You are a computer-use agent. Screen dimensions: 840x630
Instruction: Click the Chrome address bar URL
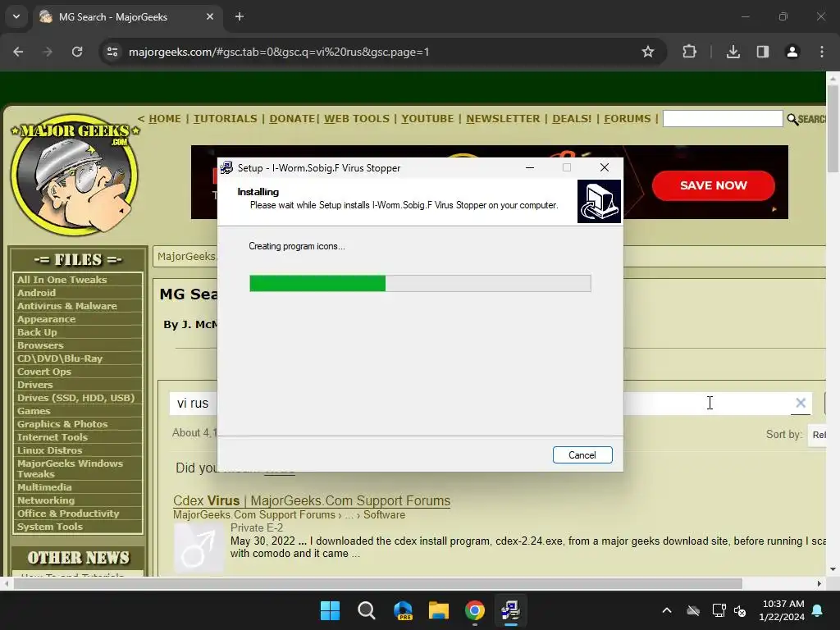279,52
